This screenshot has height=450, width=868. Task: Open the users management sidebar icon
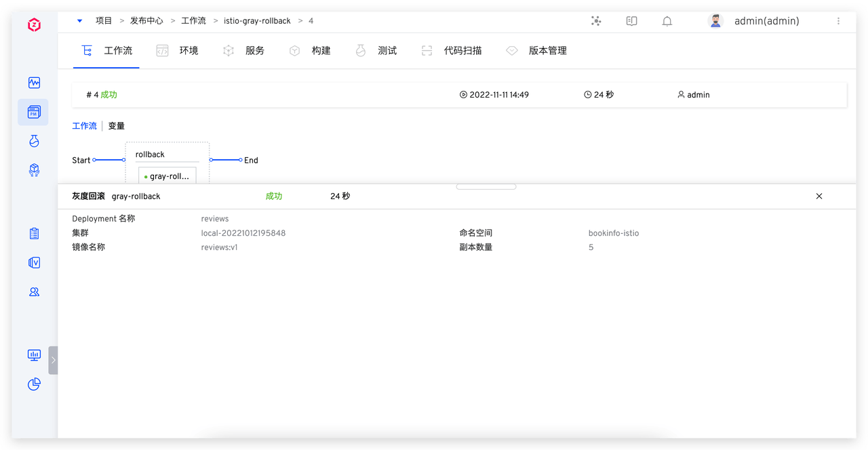(x=34, y=292)
